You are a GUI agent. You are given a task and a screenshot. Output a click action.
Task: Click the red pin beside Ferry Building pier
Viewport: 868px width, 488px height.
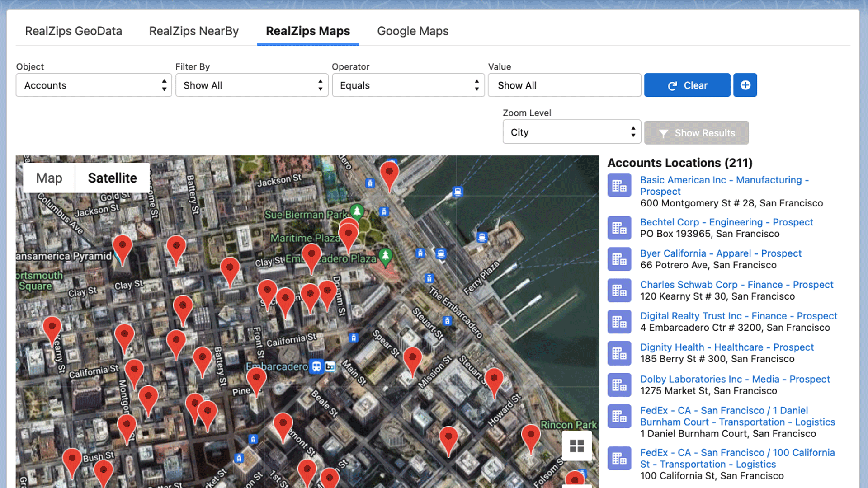[x=389, y=174]
